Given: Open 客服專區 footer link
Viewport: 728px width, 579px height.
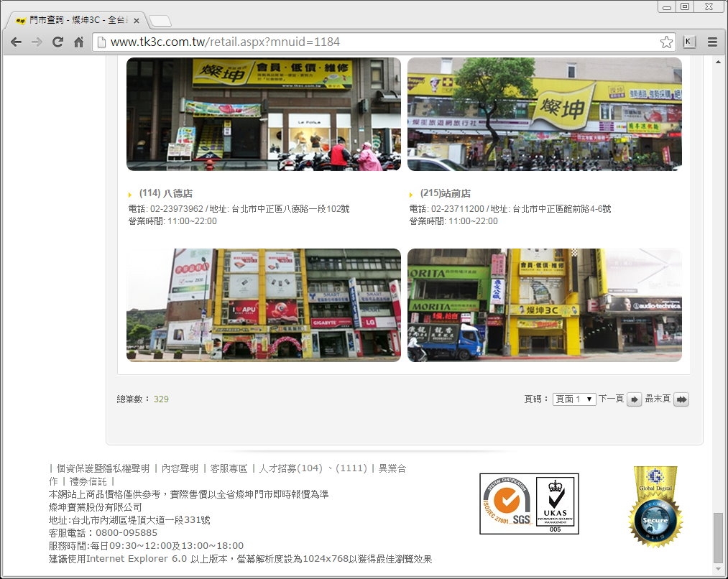Looking at the screenshot, I should [229, 468].
